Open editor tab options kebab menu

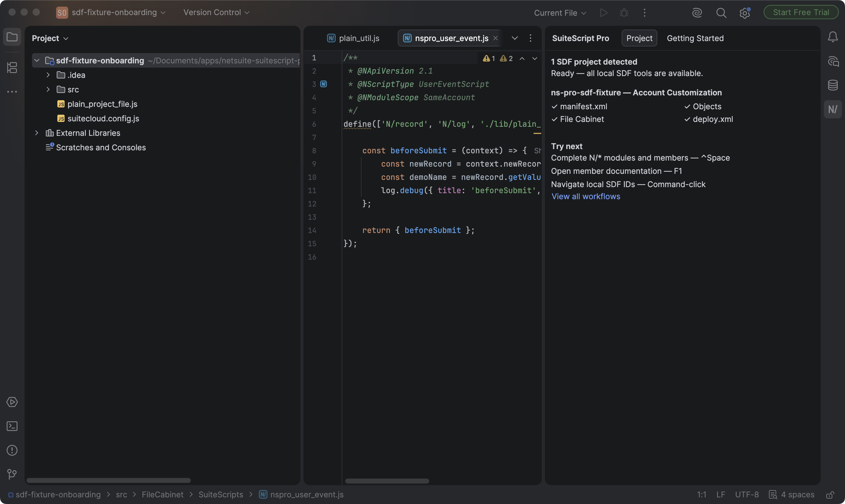click(x=531, y=38)
